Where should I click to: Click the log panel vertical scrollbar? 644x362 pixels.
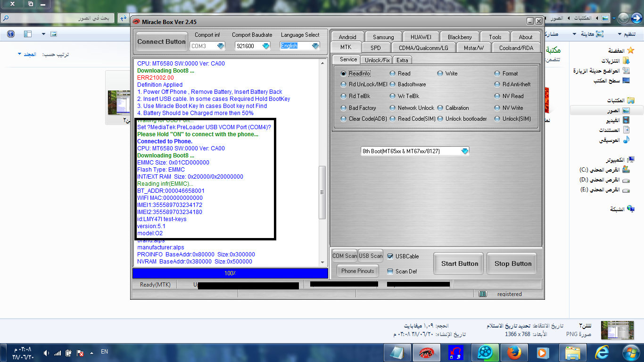point(322,192)
